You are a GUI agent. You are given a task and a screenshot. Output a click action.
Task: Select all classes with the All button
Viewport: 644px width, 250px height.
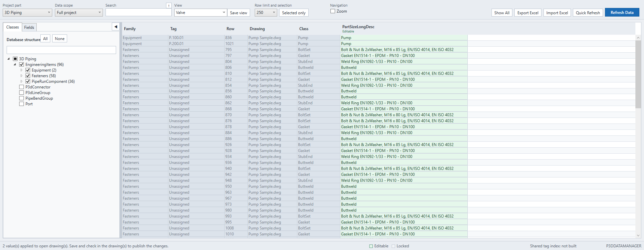click(x=45, y=39)
